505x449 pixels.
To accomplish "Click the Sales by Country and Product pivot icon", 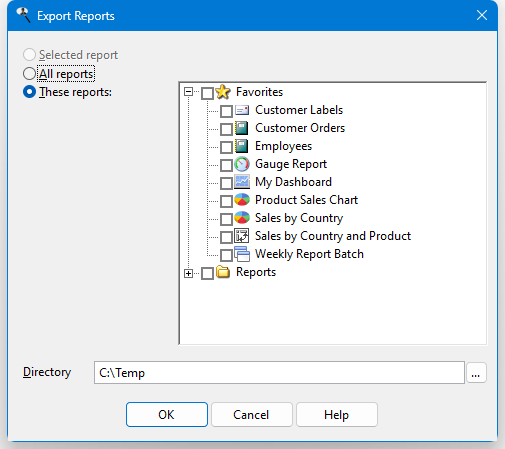I will pyautogui.click(x=242, y=236).
